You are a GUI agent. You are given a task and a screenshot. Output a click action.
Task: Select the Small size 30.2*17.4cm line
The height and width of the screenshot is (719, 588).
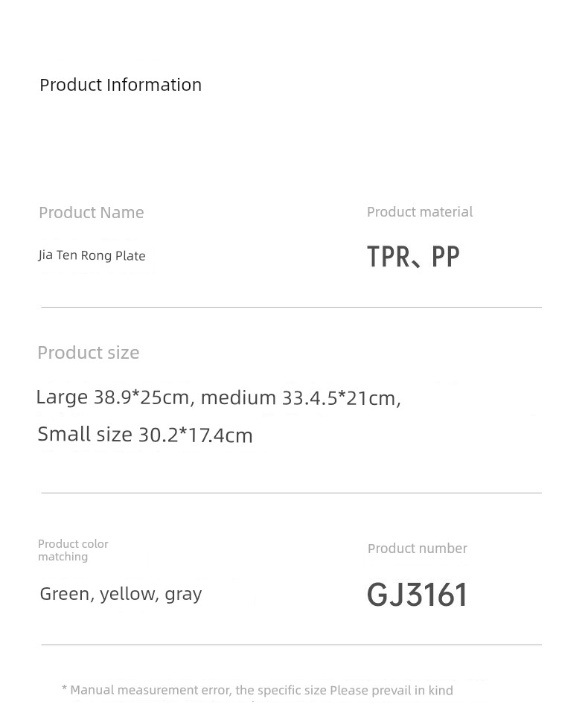pos(145,435)
